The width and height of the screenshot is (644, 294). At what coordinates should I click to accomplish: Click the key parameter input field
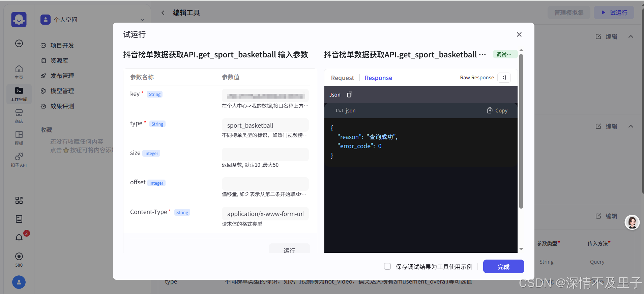265,96
